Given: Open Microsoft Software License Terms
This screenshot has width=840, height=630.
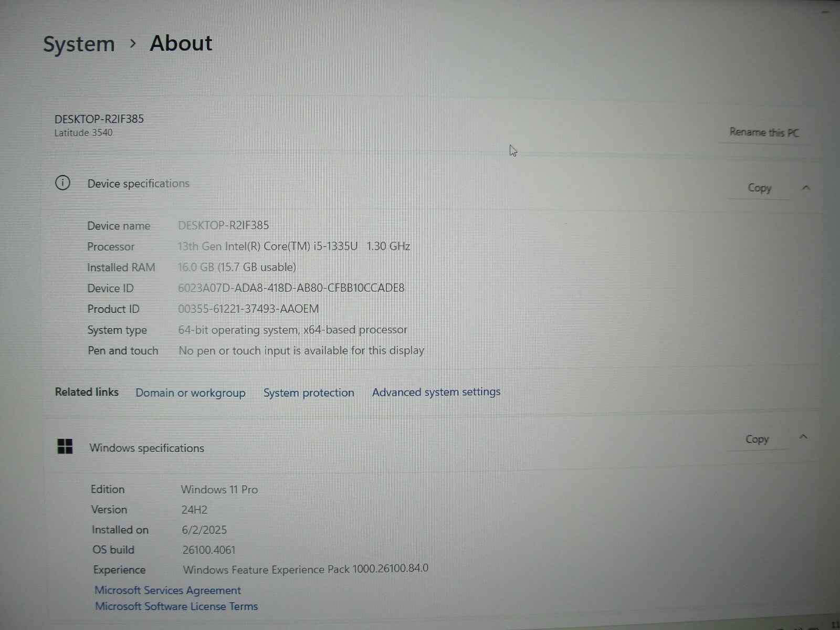Looking at the screenshot, I should 176,606.
